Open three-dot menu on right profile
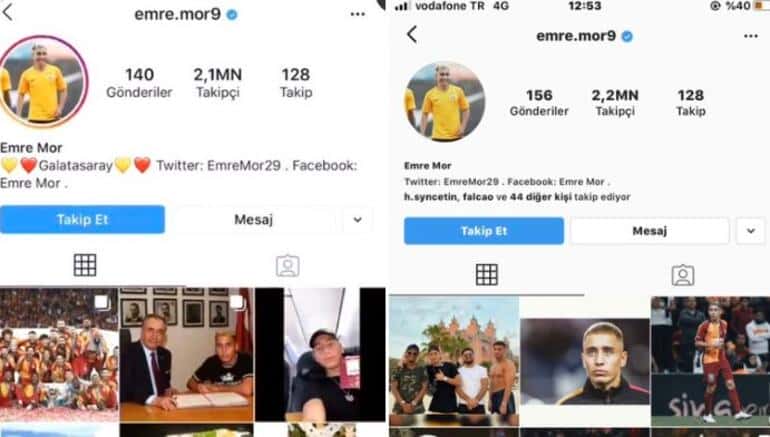Viewport: 770px width, 437px height. [x=750, y=36]
